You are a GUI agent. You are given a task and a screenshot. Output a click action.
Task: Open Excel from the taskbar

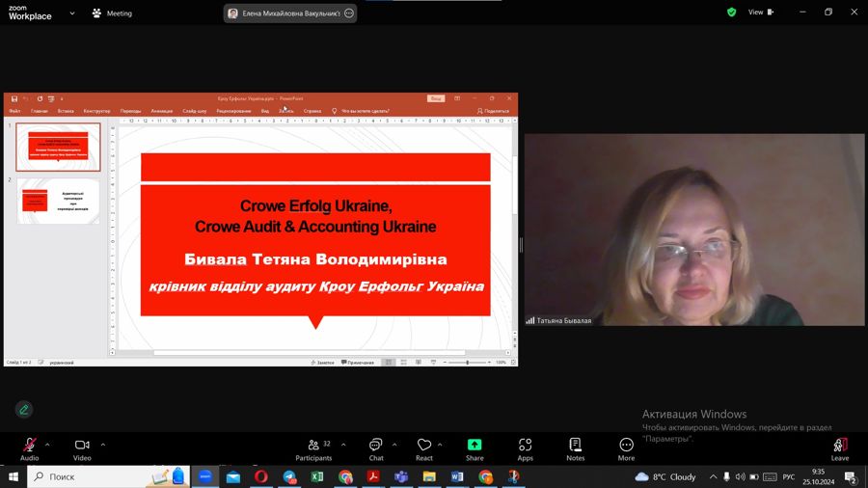(317, 476)
